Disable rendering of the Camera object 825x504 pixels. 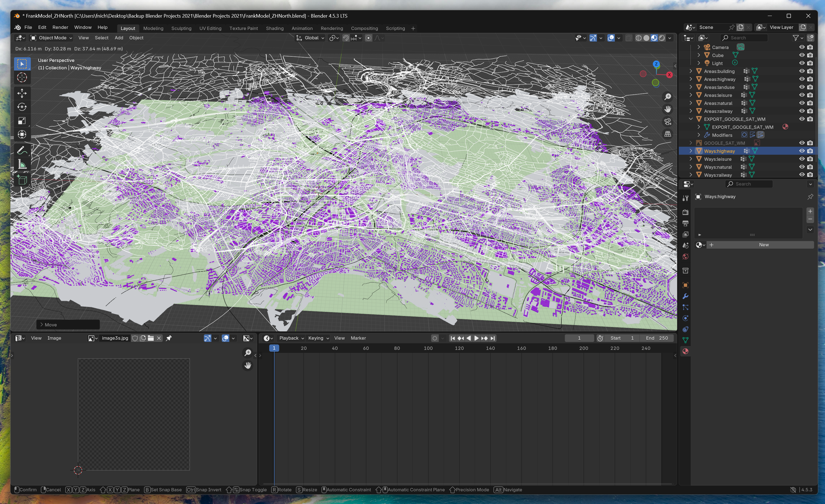[810, 47]
